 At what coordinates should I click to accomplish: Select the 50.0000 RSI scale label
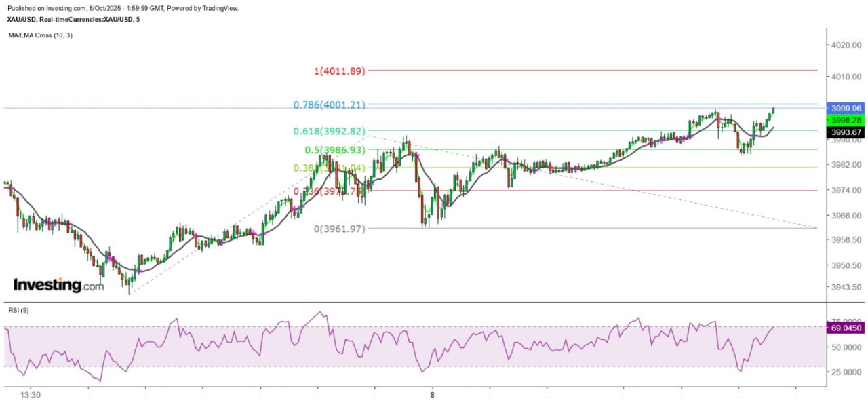click(846, 347)
